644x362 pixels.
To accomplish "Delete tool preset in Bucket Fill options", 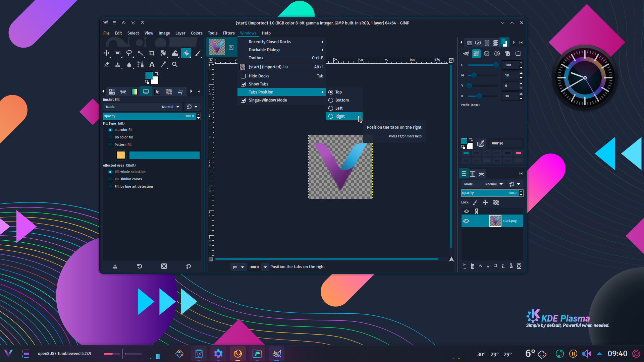I will click(164, 266).
